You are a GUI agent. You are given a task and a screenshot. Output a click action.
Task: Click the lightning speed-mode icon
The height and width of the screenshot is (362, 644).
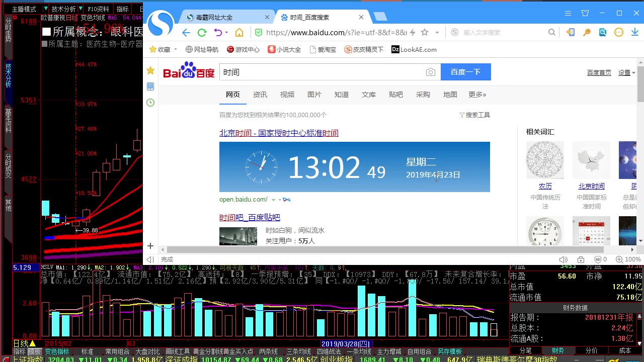coord(413,32)
